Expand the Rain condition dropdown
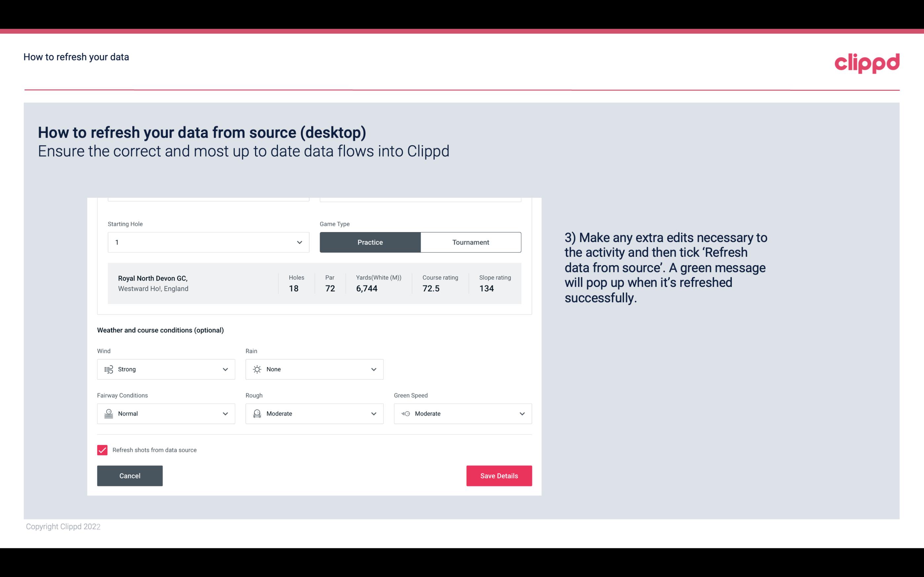 tap(373, 369)
